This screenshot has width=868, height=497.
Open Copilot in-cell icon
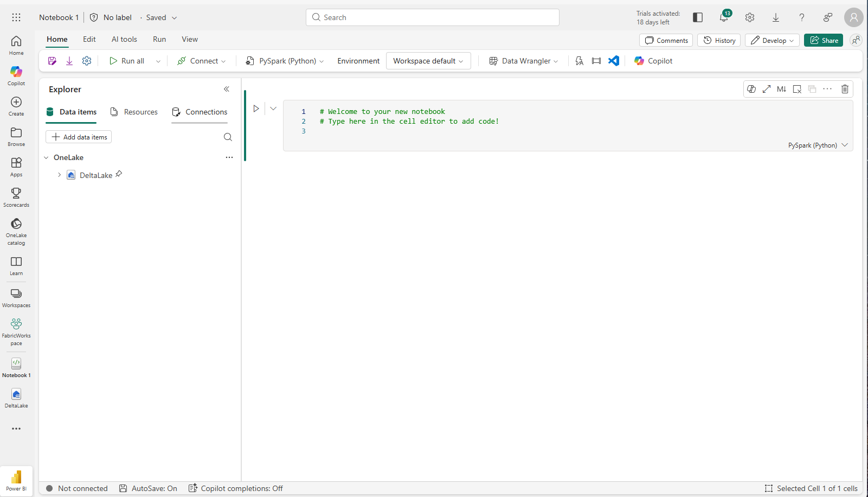(751, 89)
